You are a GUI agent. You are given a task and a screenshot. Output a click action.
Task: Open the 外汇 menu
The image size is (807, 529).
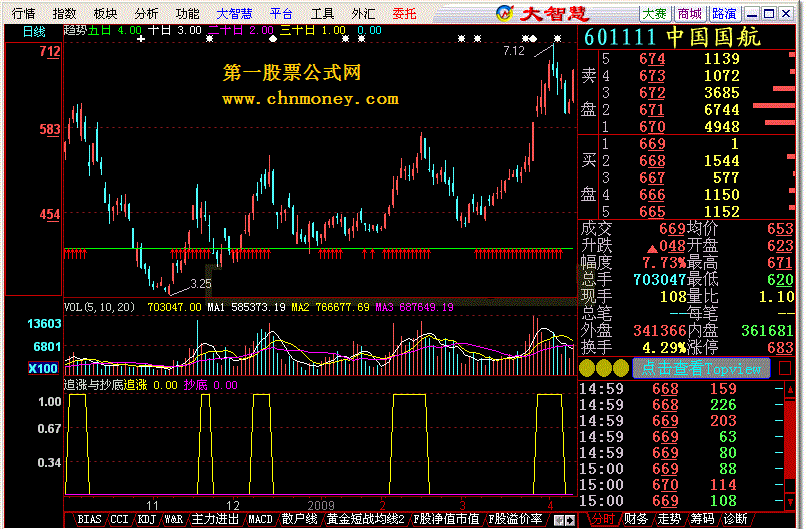pos(363,13)
